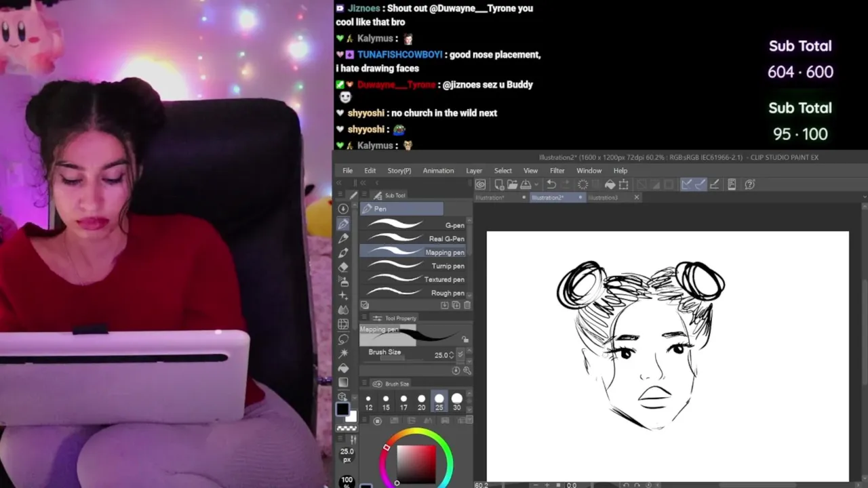Toggle Snap to Special Ruler
This screenshot has height=488, width=868.
pyautogui.click(x=701, y=184)
